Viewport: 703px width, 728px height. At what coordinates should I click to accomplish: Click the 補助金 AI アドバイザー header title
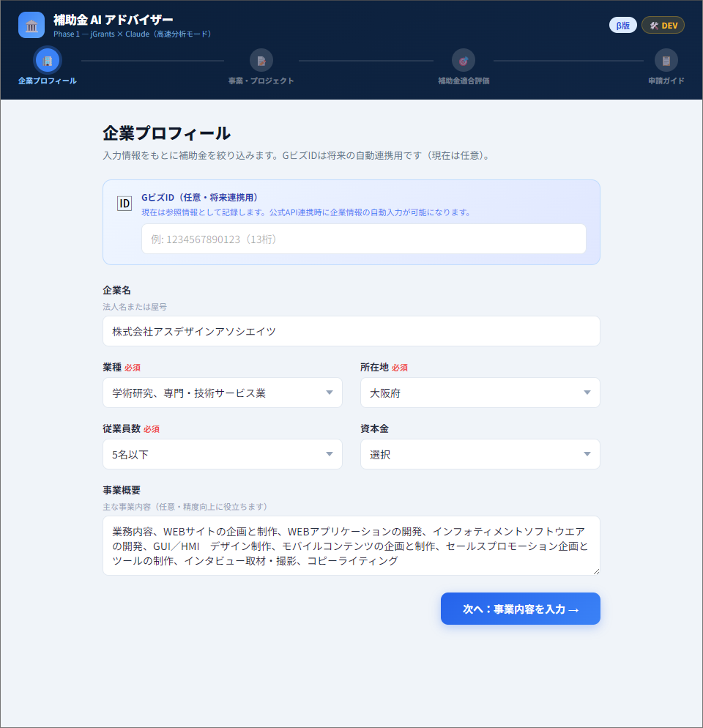coord(114,19)
